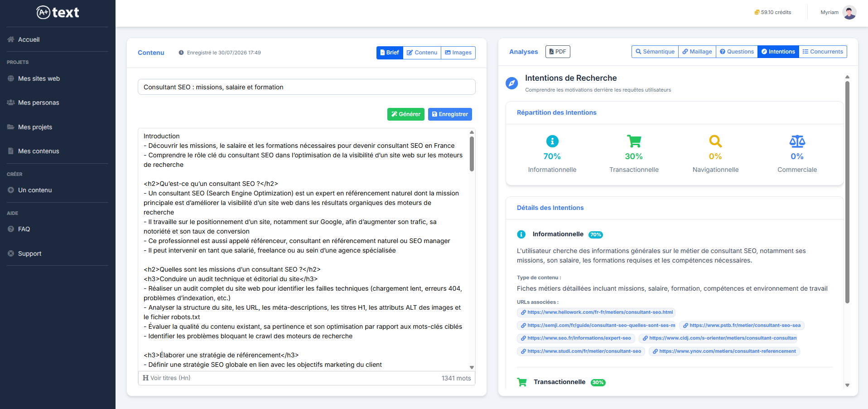
Task: Open Mes projets folder
Action: click(x=29, y=127)
